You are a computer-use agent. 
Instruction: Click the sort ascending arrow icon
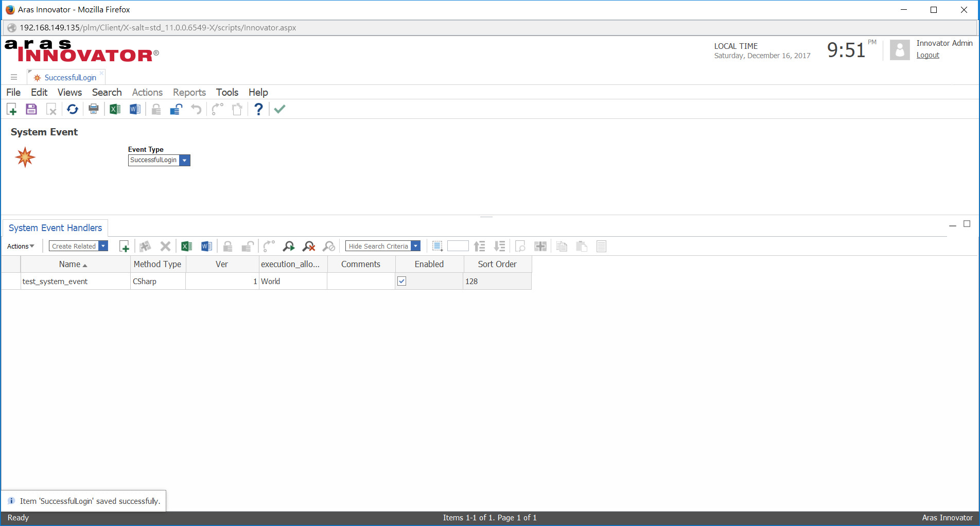[x=480, y=247]
